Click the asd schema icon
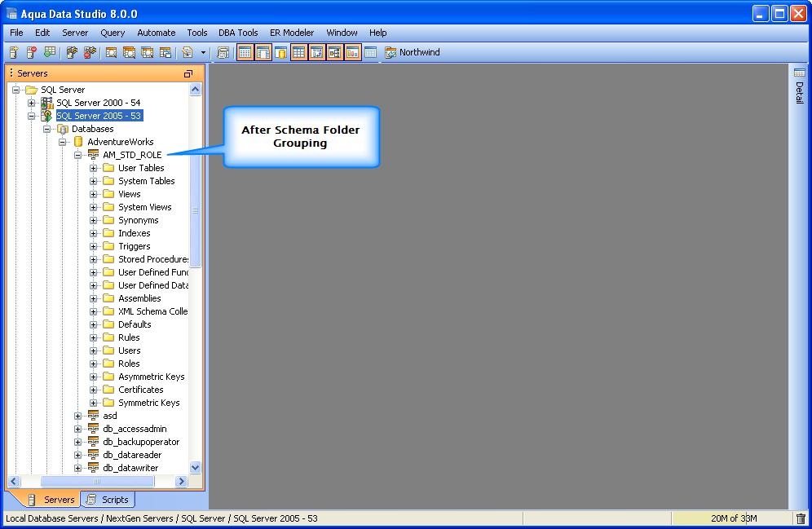Screen dimensions: 812x529 point(93,416)
